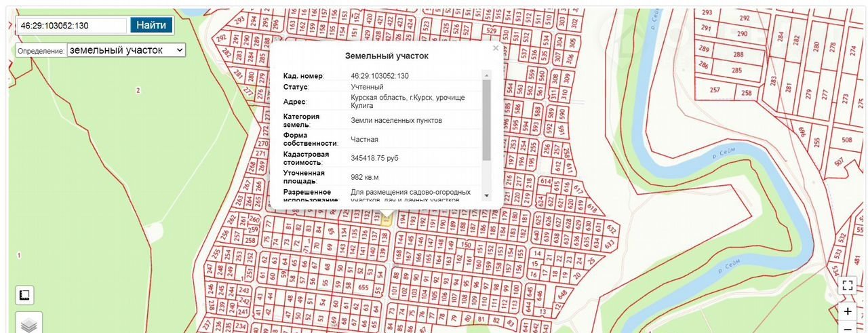Select parcel 257 near the river
Viewport: 868px width, 333px height.
click(x=714, y=90)
